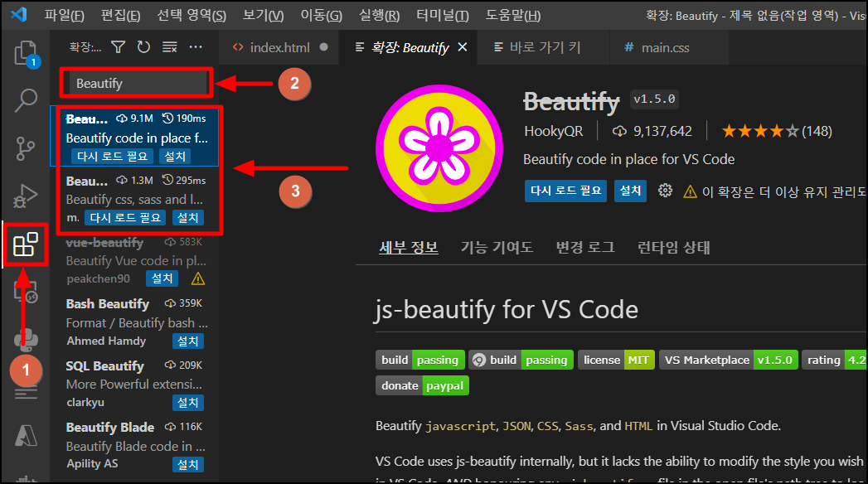Install the Beautify Blade extension
This screenshot has width=868, height=484.
(x=188, y=465)
